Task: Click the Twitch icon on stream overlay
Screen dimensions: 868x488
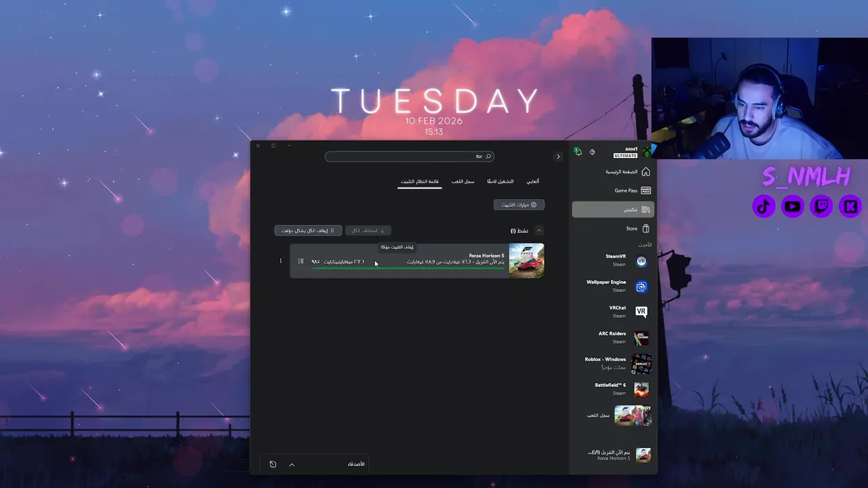Action: click(x=821, y=206)
